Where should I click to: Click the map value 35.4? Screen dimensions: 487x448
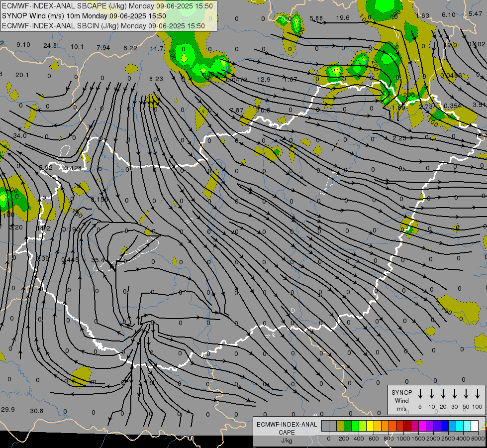(x=98, y=260)
